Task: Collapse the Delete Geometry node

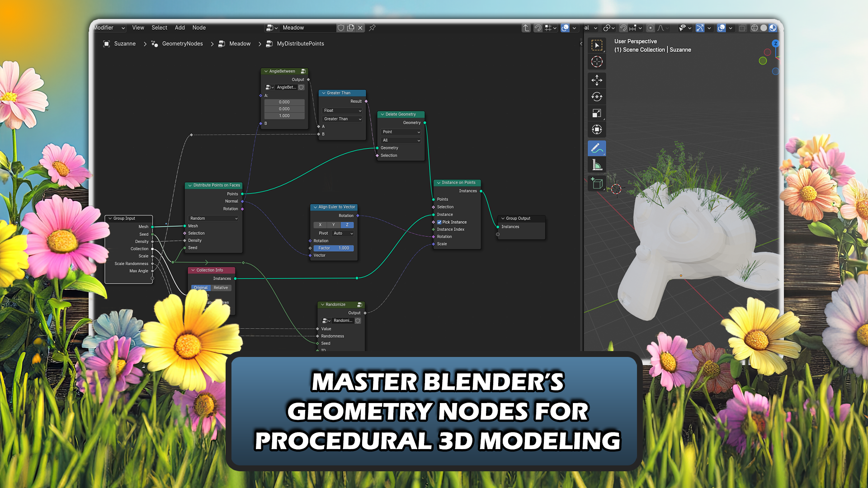Action: (x=382, y=115)
